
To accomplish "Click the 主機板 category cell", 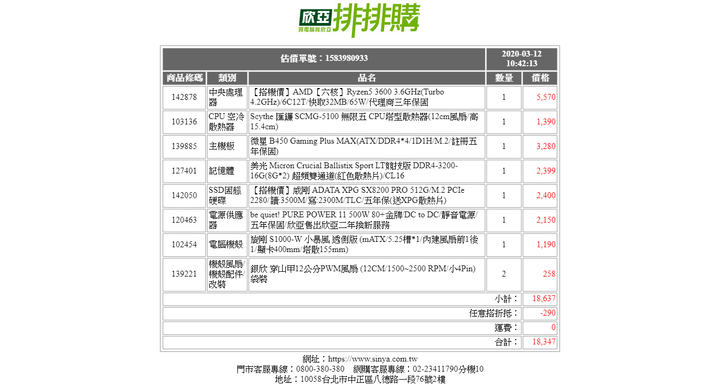I will 227,146.
